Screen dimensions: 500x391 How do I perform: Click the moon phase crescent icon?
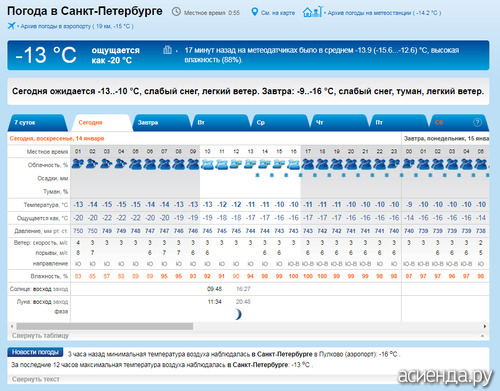click(x=238, y=314)
